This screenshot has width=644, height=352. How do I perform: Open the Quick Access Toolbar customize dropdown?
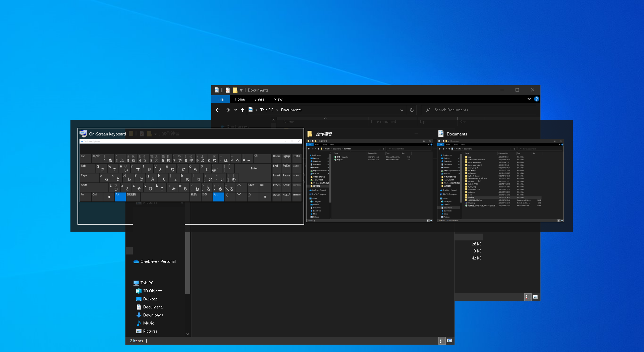[x=241, y=90]
